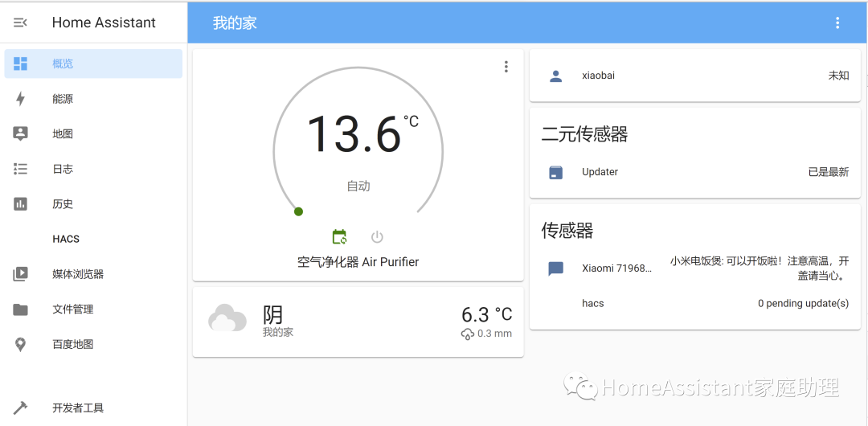This screenshot has width=868, height=426.
Task: Open the 阴 weather forecast card
Action: pyautogui.click(x=358, y=322)
